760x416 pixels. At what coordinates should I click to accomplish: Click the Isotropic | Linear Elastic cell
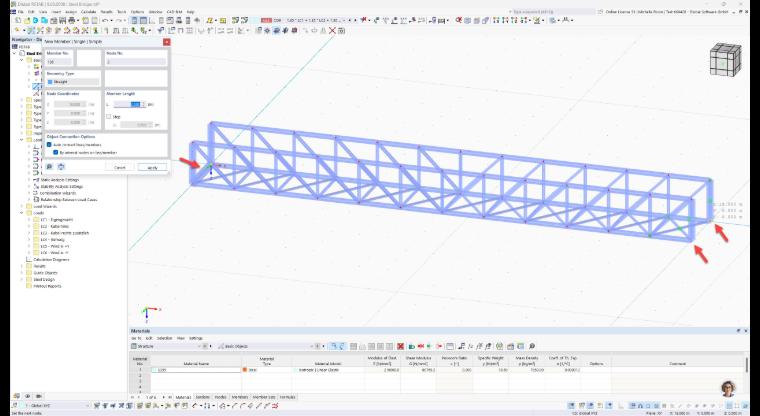[328, 370]
